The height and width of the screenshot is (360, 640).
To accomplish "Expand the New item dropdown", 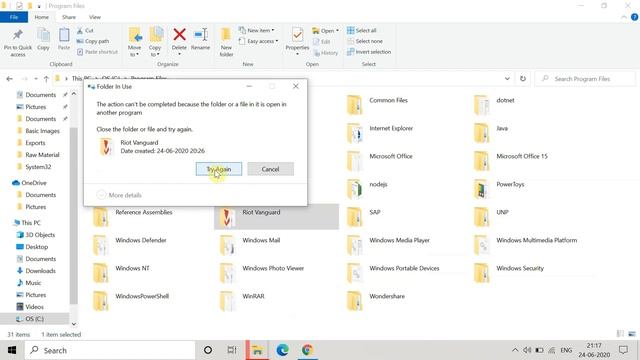I will coord(257,31).
